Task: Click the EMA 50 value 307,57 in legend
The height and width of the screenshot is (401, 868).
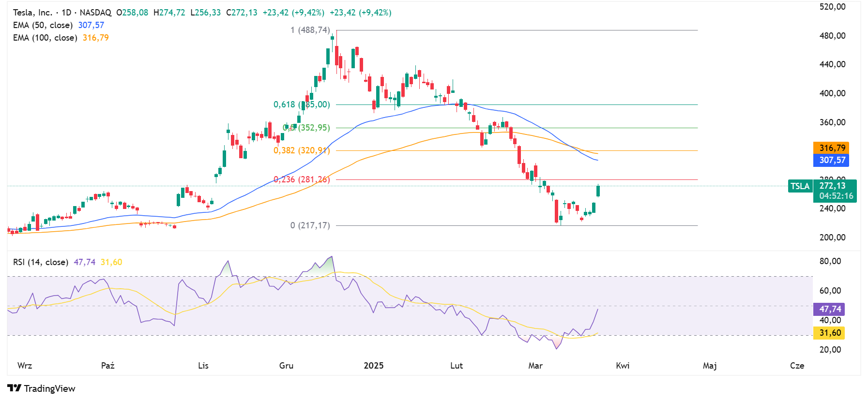Action: pyautogui.click(x=91, y=25)
